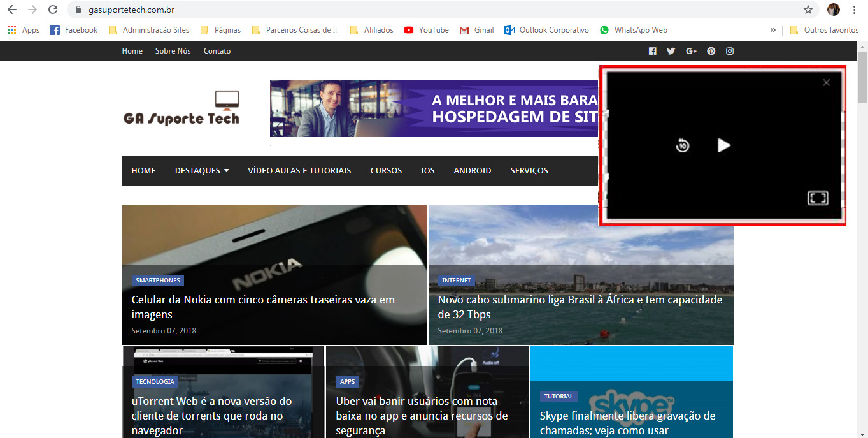Open the Afiliados bookmark folder
Image resolution: width=868 pixels, height=438 pixels.
pyautogui.click(x=371, y=30)
